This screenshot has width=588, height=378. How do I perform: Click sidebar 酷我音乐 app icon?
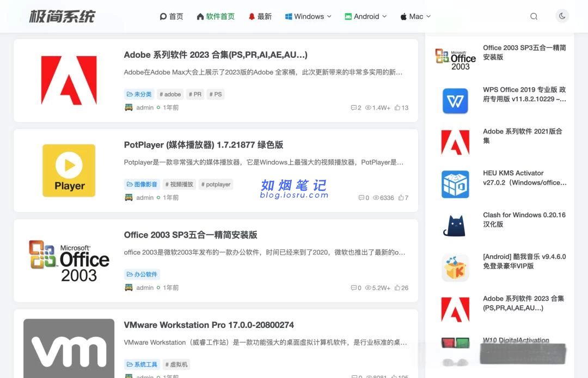455,268
